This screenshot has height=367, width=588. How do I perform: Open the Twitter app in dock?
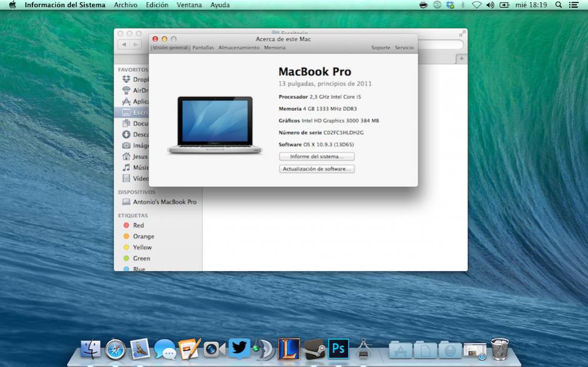tap(238, 349)
